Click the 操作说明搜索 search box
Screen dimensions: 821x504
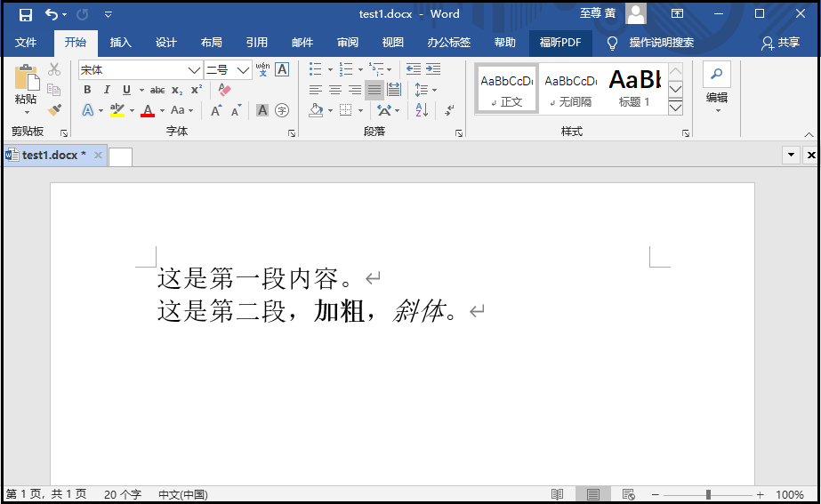(x=661, y=43)
